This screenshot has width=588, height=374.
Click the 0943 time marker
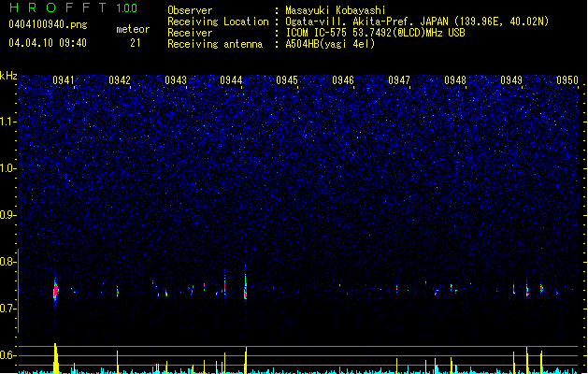[x=176, y=80]
